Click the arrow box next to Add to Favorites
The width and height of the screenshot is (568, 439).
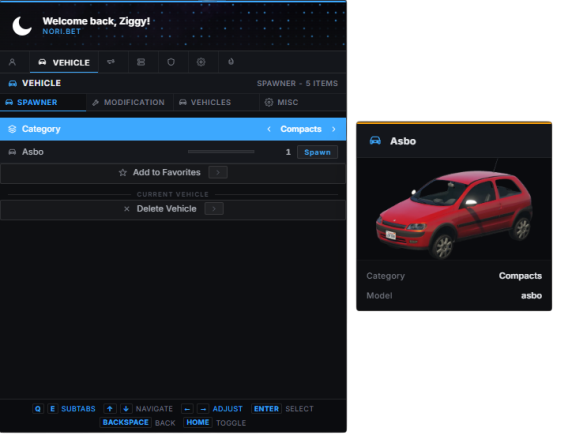[x=218, y=173]
